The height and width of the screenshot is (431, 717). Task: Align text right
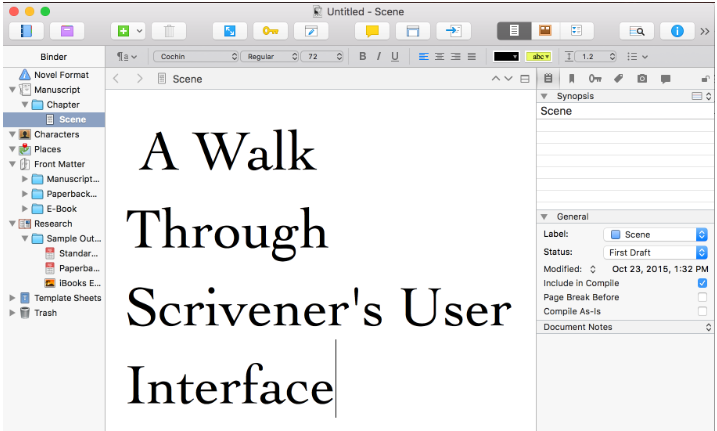(x=455, y=57)
